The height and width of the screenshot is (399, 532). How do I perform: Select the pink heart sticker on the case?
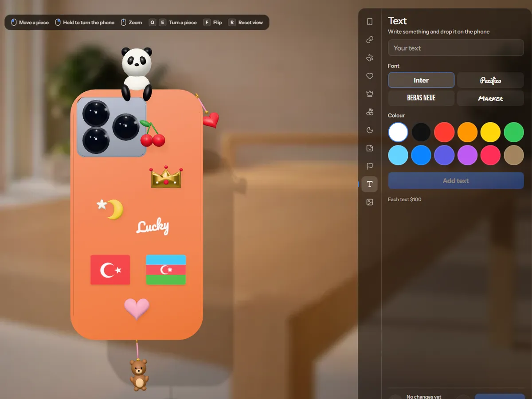tap(137, 309)
